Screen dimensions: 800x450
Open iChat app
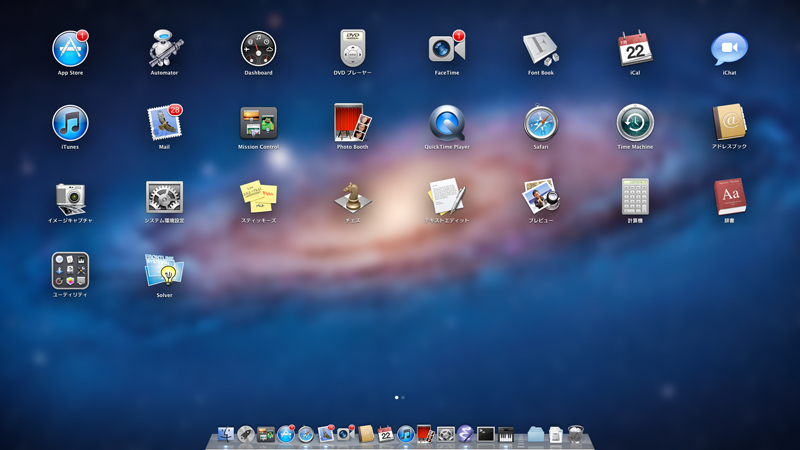coord(729,49)
